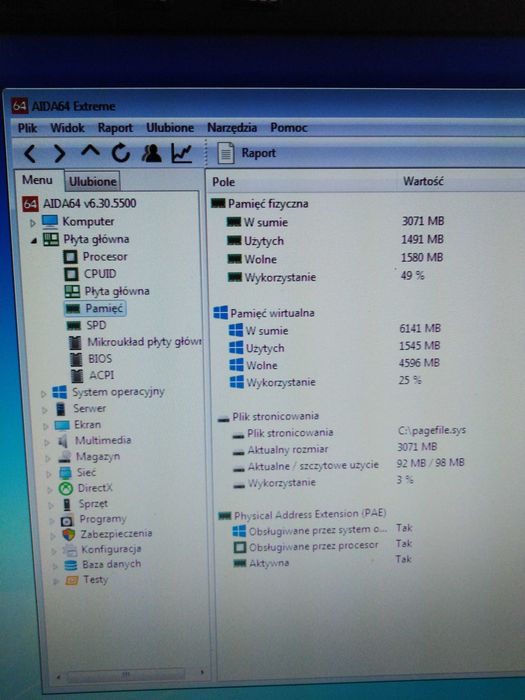Click the 92 MB / 98 MB usage value
This screenshot has height=700, width=525.
pos(430,463)
